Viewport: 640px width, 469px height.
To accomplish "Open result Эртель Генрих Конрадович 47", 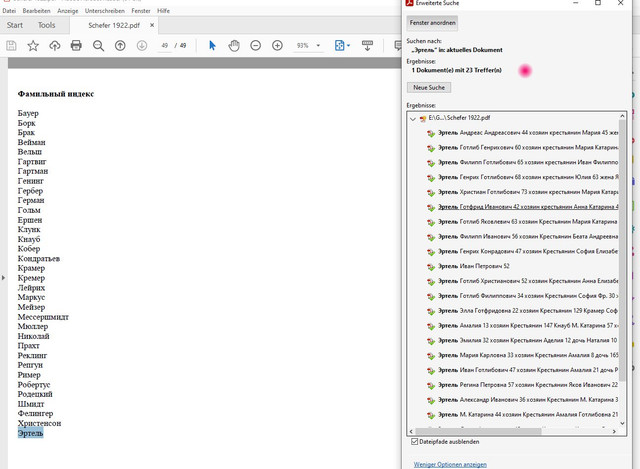I will 528,251.
